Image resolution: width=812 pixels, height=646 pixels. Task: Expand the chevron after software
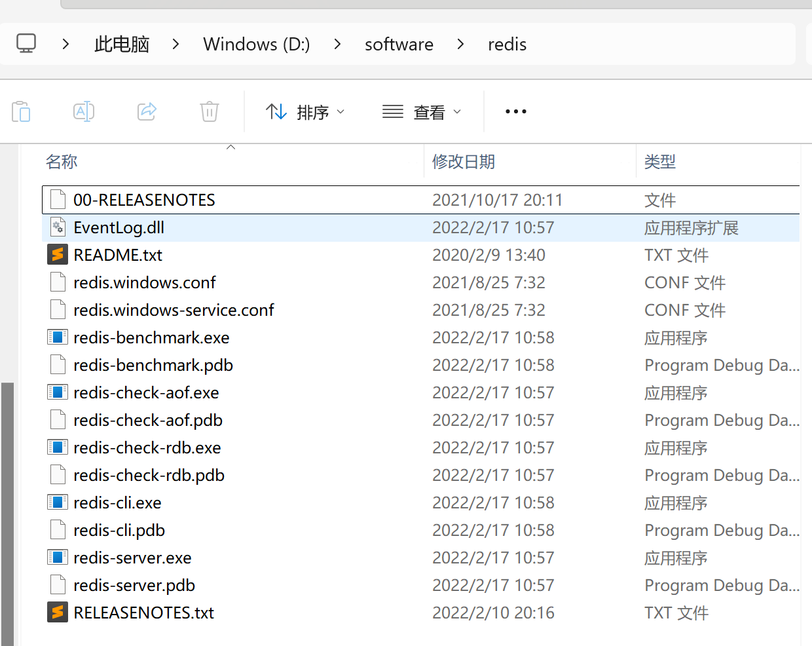pos(461,44)
